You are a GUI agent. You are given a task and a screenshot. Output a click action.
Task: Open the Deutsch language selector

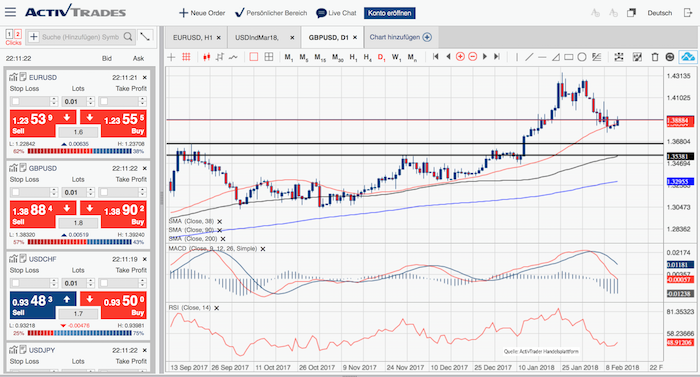[x=659, y=13]
